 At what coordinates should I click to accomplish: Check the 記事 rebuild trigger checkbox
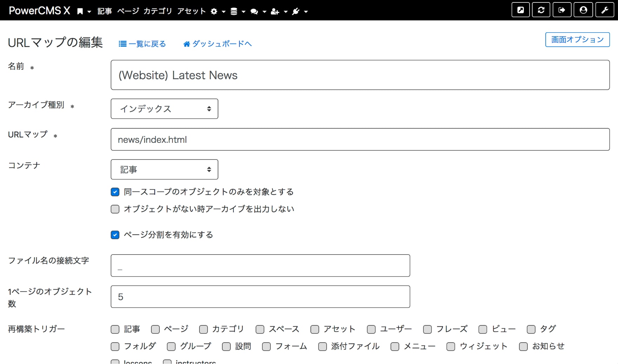(x=115, y=329)
